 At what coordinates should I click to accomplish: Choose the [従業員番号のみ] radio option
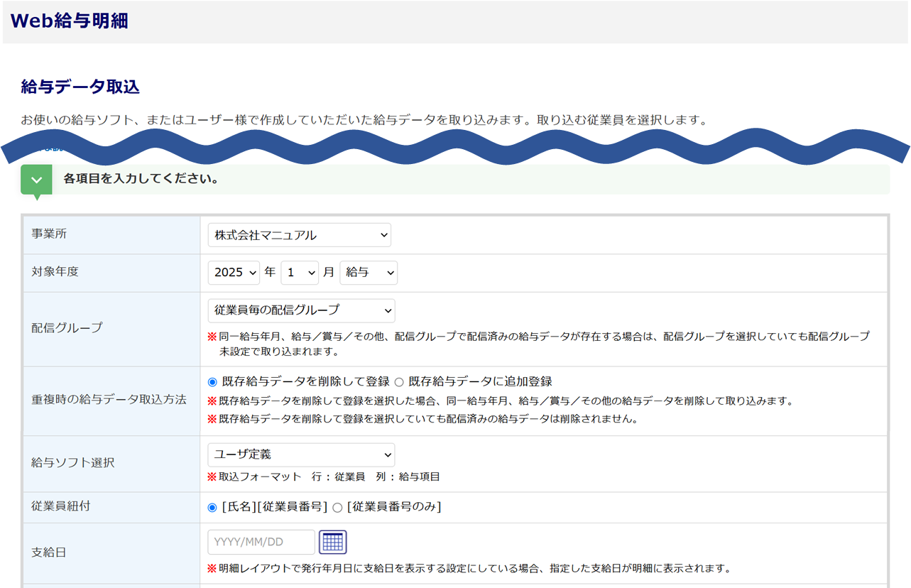pyautogui.click(x=338, y=507)
